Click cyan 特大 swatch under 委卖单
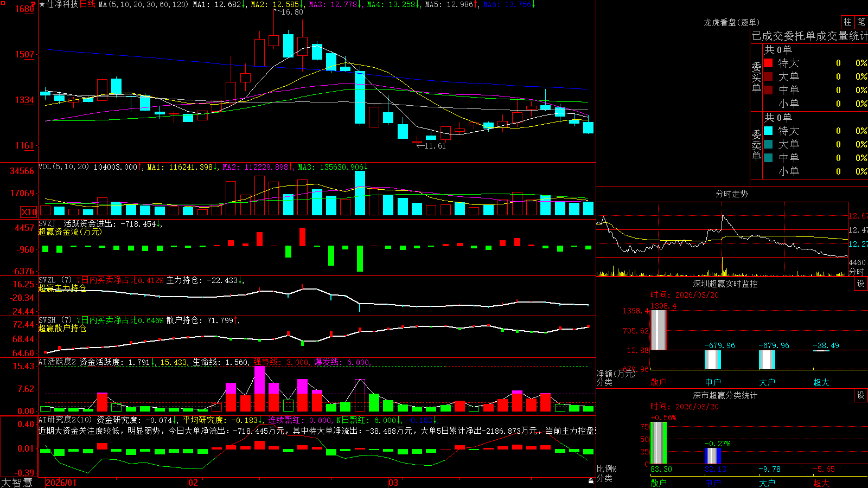The image size is (868, 488). 768,131
